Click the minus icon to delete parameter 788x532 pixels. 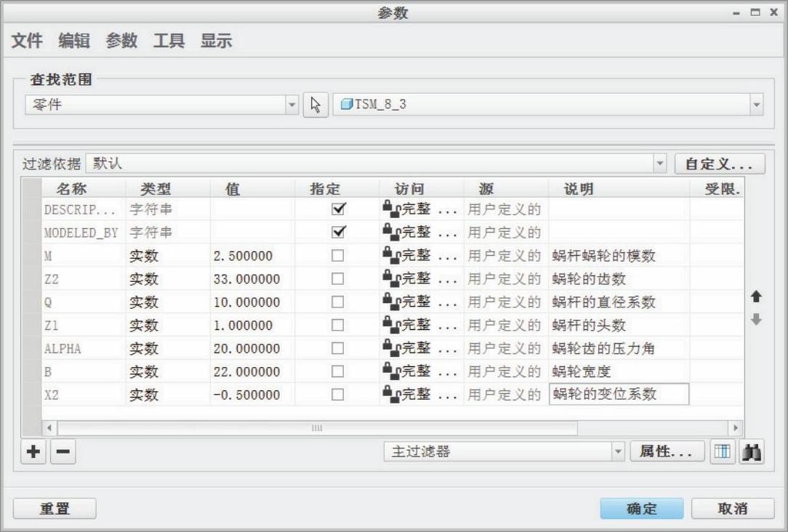63,452
